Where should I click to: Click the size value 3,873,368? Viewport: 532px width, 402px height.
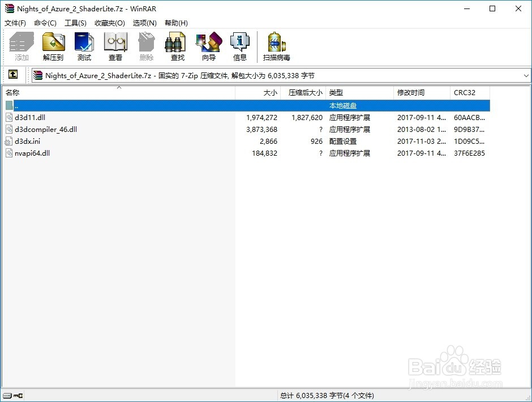pos(261,129)
